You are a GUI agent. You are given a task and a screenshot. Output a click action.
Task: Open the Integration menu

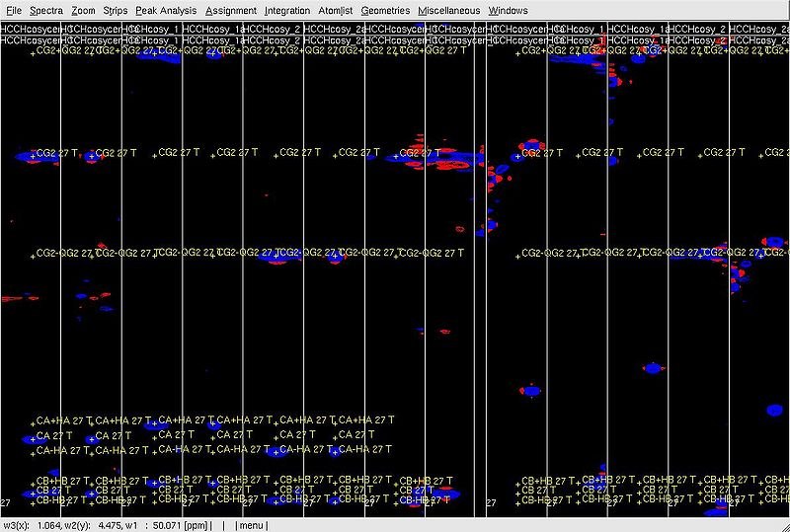[x=287, y=10]
